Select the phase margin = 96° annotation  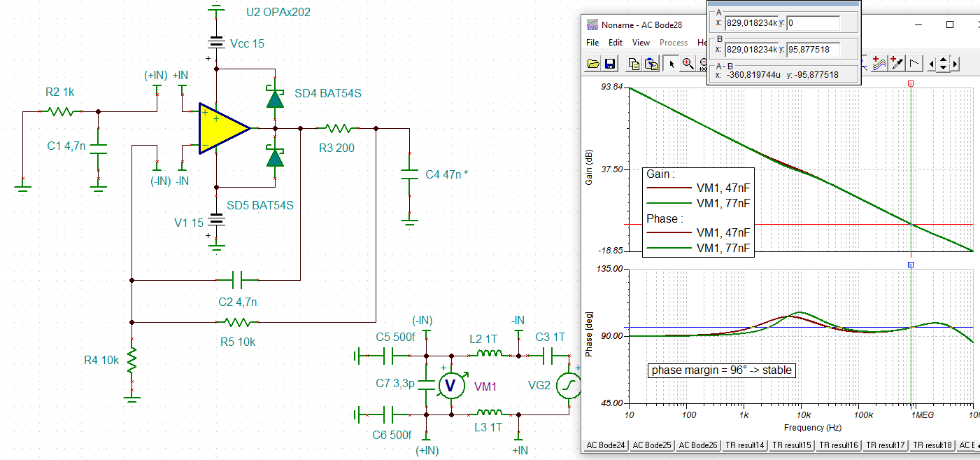pos(721,370)
